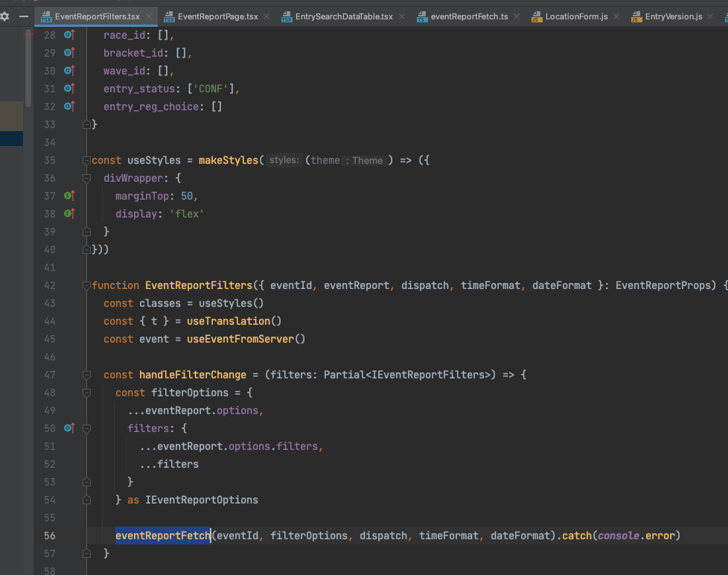The image size is (728, 575).
Task: Click the EventReportProps type name
Action: point(663,285)
